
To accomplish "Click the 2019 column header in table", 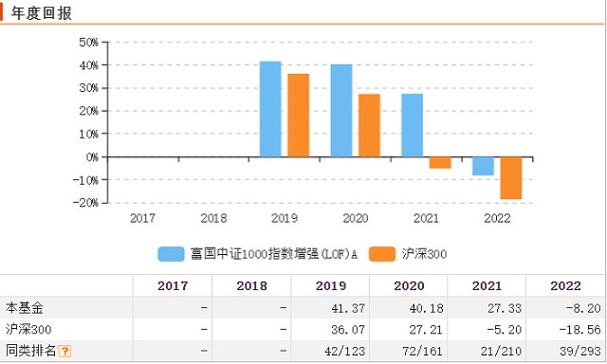I will click(x=331, y=286).
